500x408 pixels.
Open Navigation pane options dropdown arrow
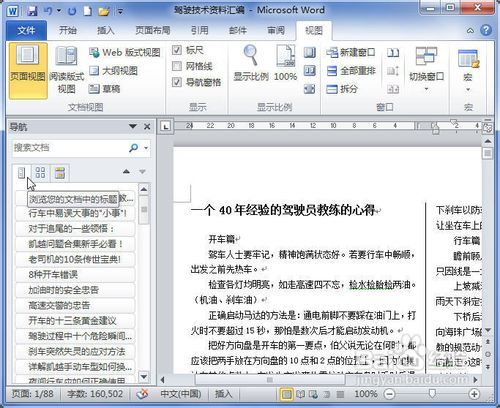pos(133,126)
